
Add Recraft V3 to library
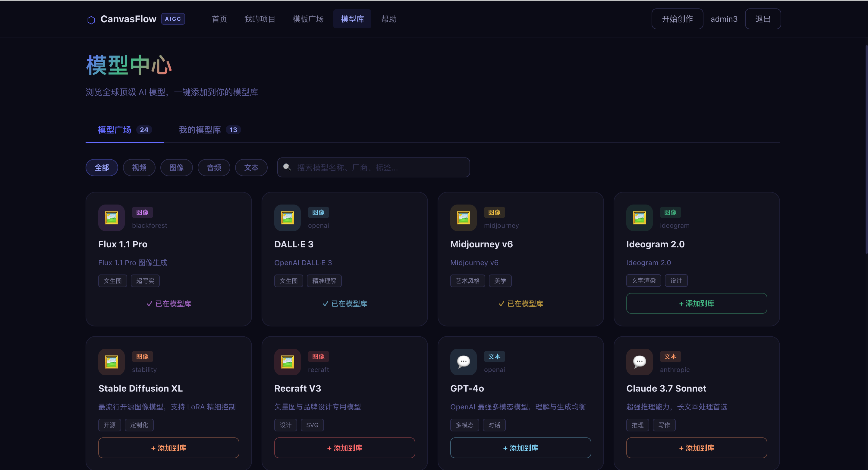(x=344, y=448)
